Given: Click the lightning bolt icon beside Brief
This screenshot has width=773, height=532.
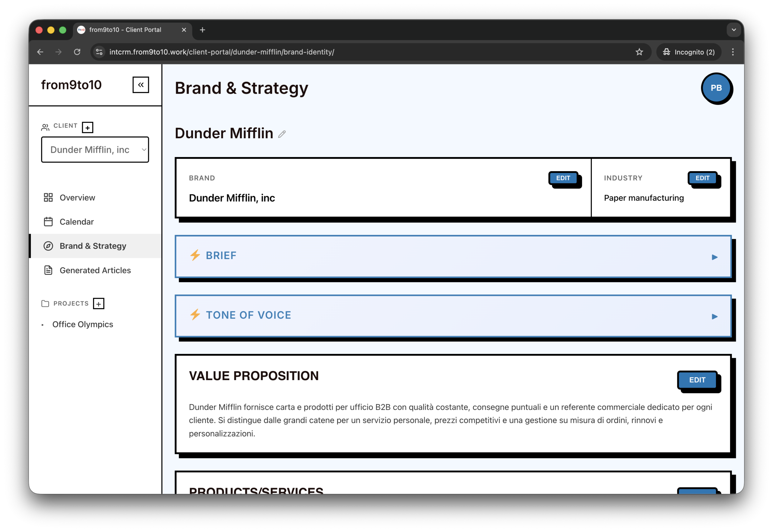Looking at the screenshot, I should pyautogui.click(x=195, y=255).
